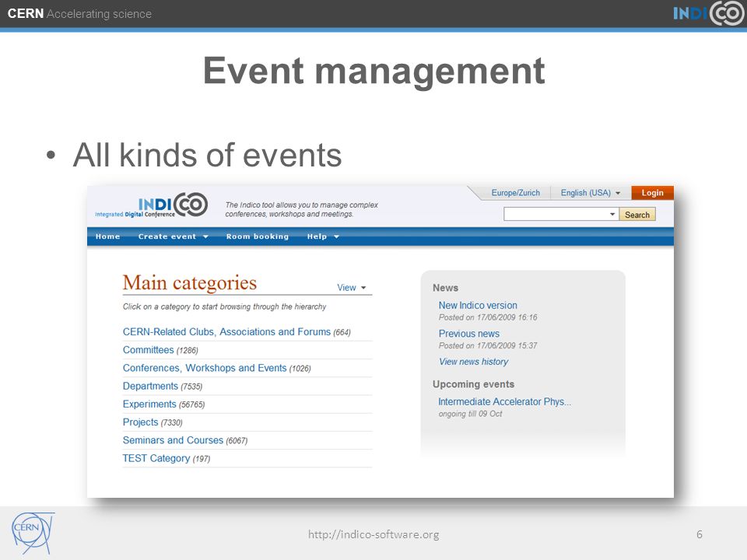Click the INDICO logo on the slide's top bar
This screenshot has height=560, width=747.
click(x=708, y=13)
